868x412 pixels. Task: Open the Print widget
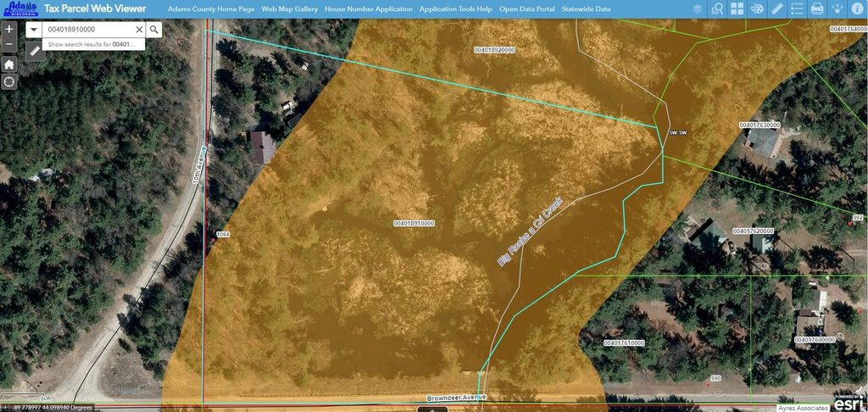click(x=816, y=9)
